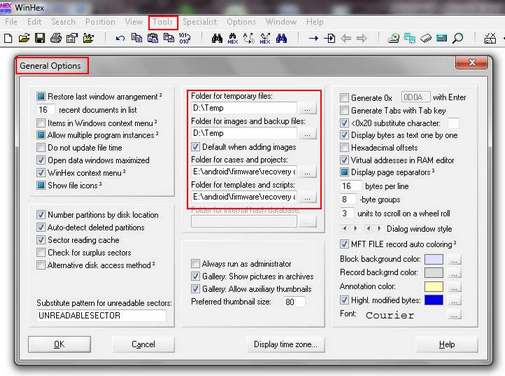Image resolution: width=505 pixels, height=376 pixels.
Task: Open Display time zone settings
Action: coord(286,344)
